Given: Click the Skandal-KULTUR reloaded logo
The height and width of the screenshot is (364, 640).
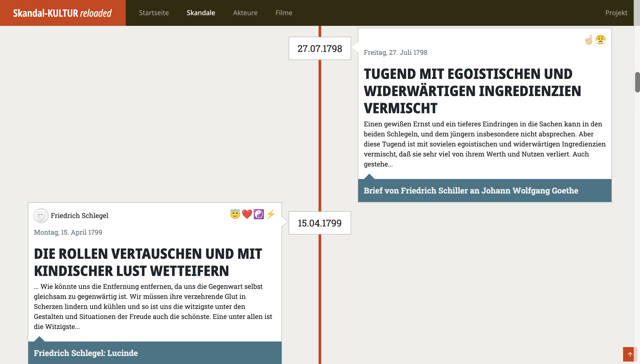Looking at the screenshot, I should (62, 13).
